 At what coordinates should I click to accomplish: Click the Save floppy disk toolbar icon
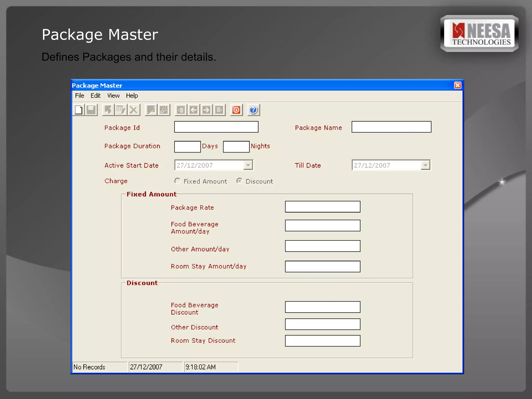[x=91, y=110]
